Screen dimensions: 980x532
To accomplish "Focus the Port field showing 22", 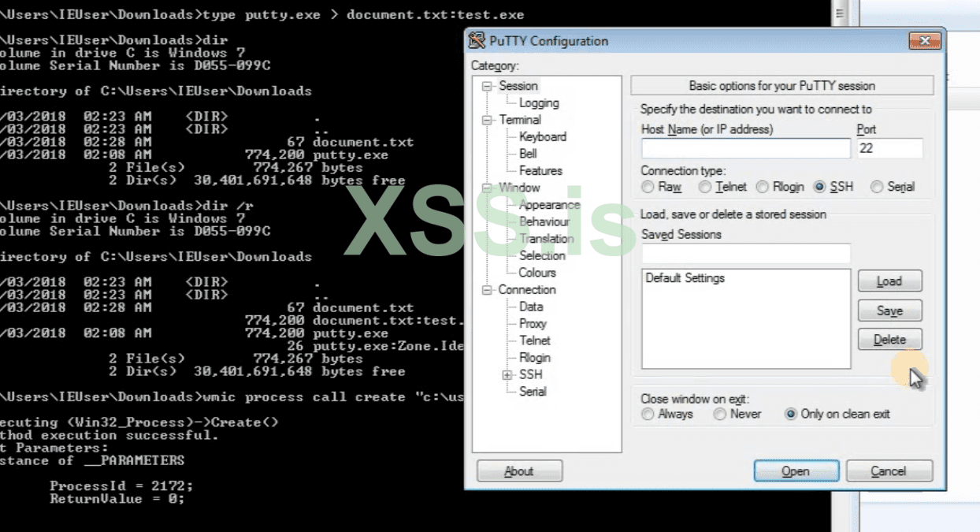I will click(x=889, y=148).
